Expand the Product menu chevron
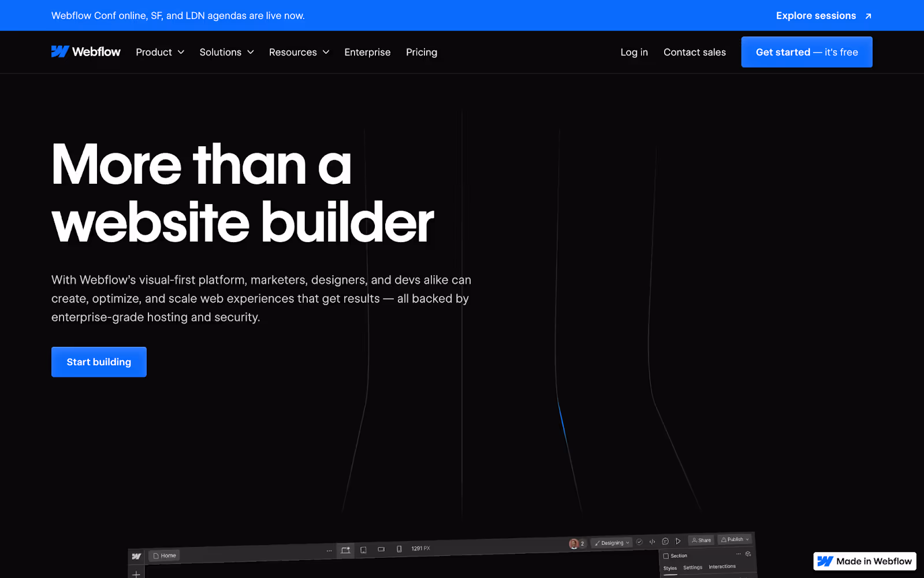This screenshot has width=924, height=578. (x=181, y=52)
